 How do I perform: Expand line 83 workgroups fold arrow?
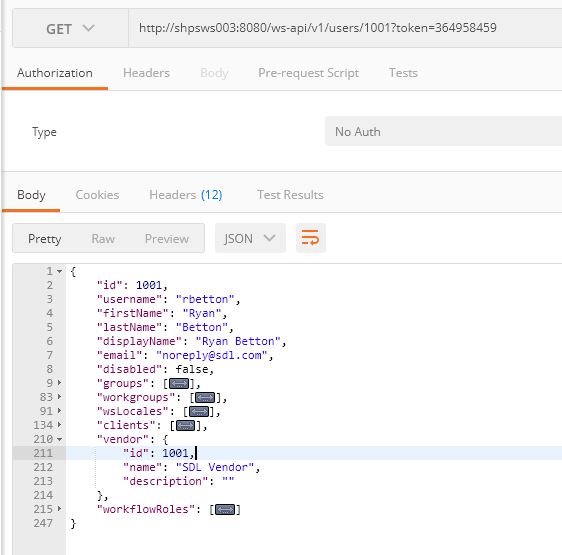click(59, 397)
